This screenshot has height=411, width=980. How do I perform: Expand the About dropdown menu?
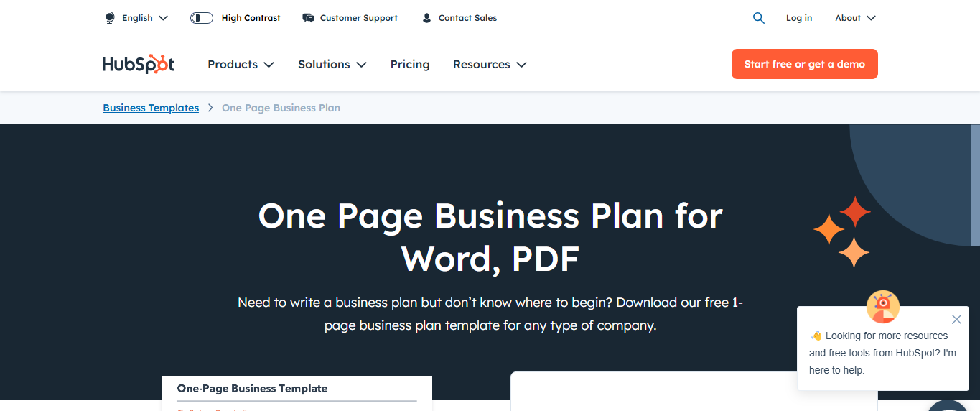click(x=855, y=18)
